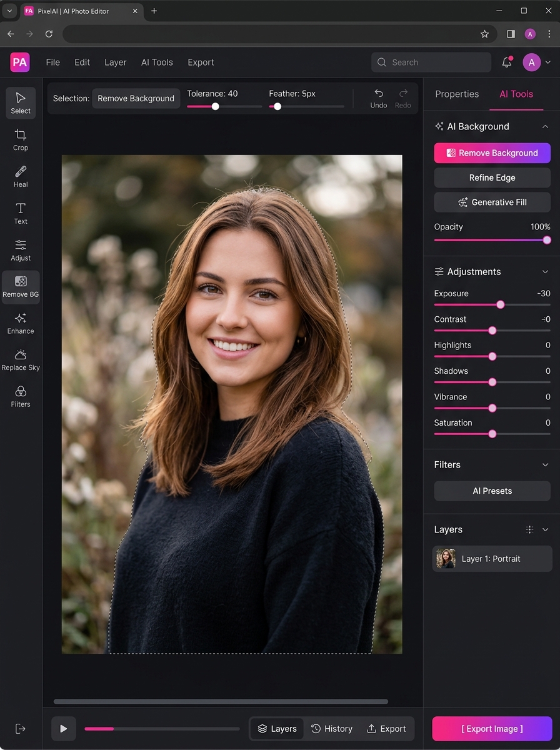Select the Remove BG tool
The image size is (560, 750).
point(21,287)
